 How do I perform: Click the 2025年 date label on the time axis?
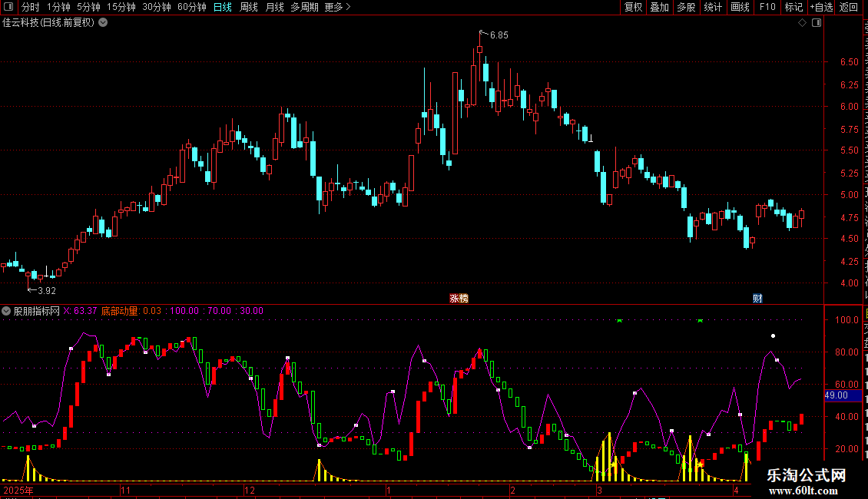tap(19, 490)
